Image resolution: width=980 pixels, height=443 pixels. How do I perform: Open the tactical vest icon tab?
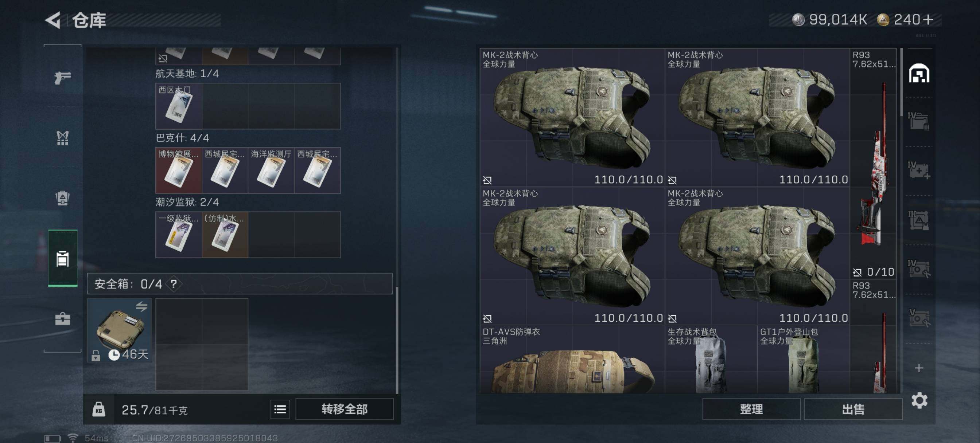pos(62,138)
